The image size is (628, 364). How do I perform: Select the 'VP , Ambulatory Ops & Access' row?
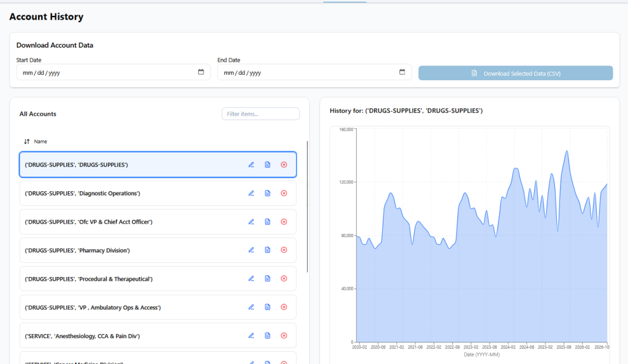click(158, 307)
